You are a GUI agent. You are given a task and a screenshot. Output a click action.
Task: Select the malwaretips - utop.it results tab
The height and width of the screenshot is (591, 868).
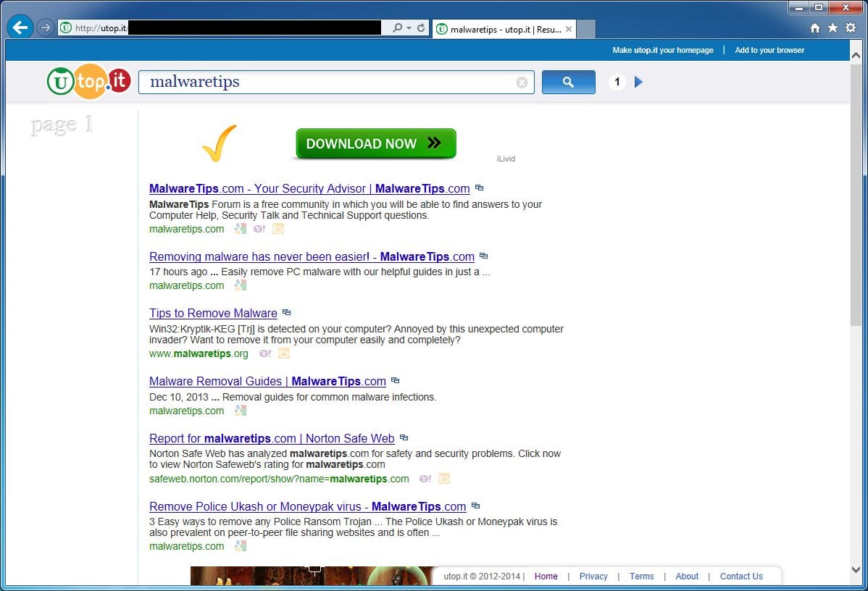pyautogui.click(x=504, y=29)
